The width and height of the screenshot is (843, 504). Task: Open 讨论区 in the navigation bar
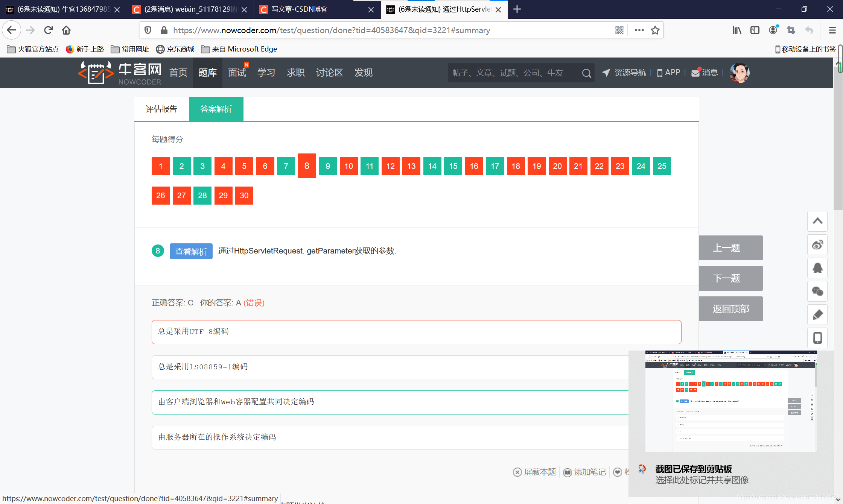click(x=329, y=73)
